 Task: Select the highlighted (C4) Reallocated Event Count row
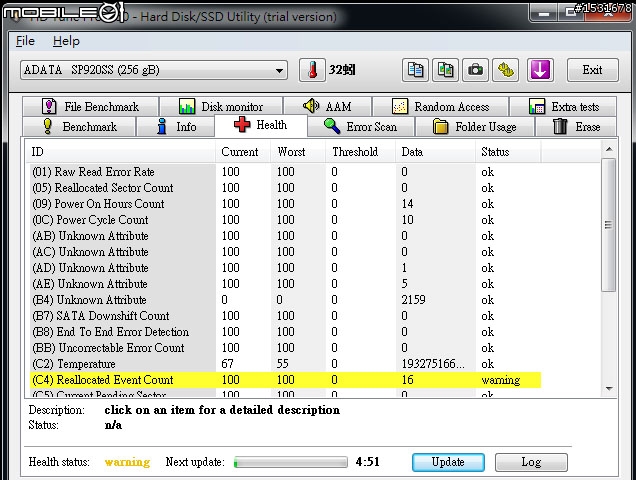pos(285,380)
